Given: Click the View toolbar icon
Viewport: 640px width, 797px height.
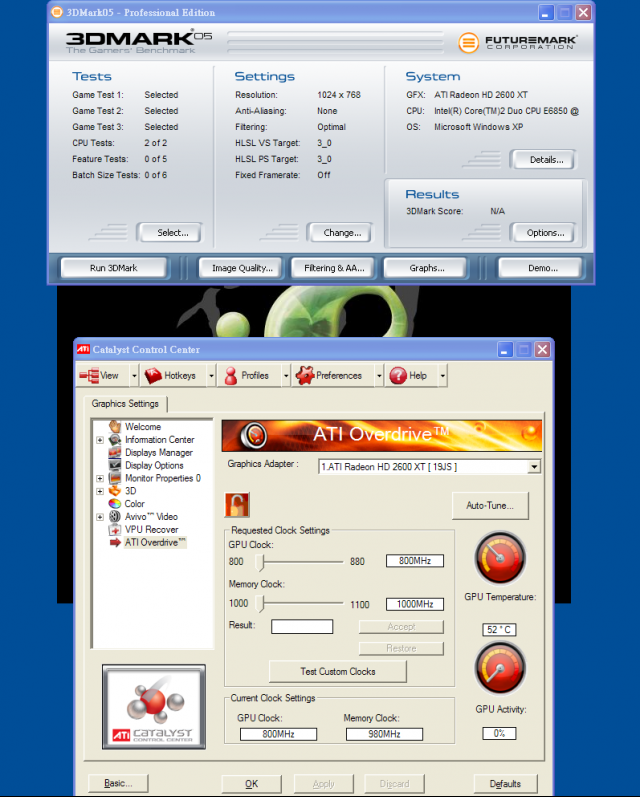Looking at the screenshot, I should 89,376.
